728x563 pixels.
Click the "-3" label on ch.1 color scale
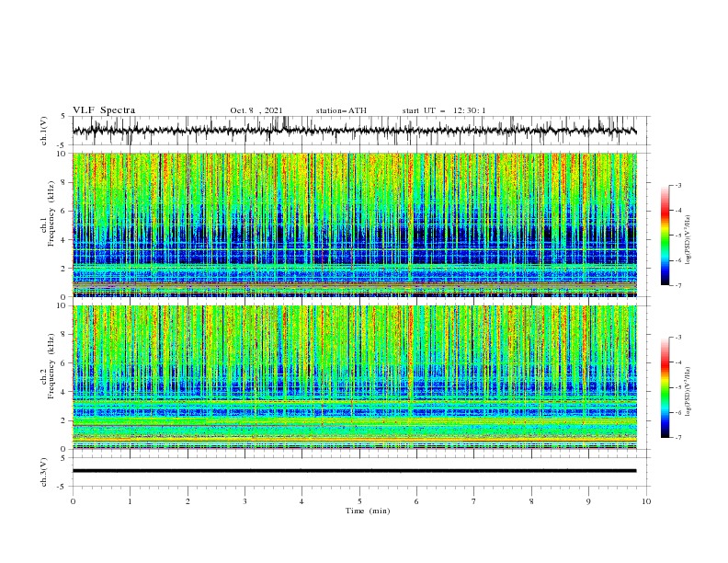click(677, 185)
